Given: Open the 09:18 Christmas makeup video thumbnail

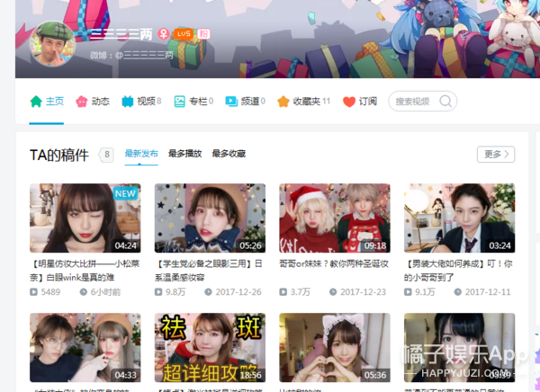Looking at the screenshot, I should click(335, 218).
